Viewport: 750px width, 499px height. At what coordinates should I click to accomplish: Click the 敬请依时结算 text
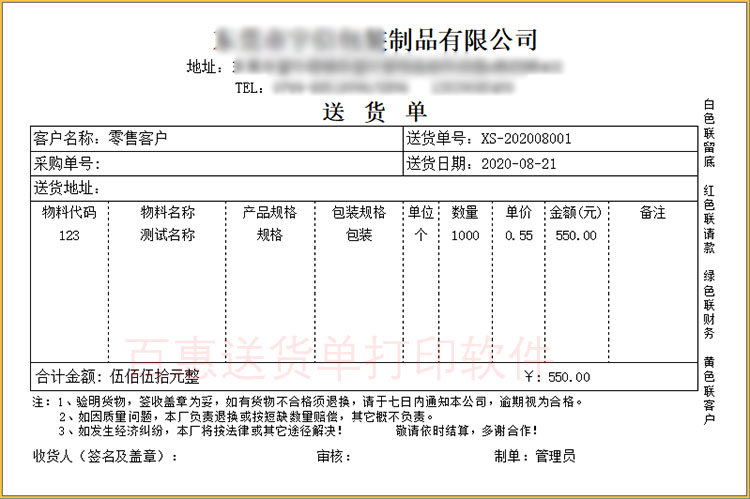click(466, 431)
